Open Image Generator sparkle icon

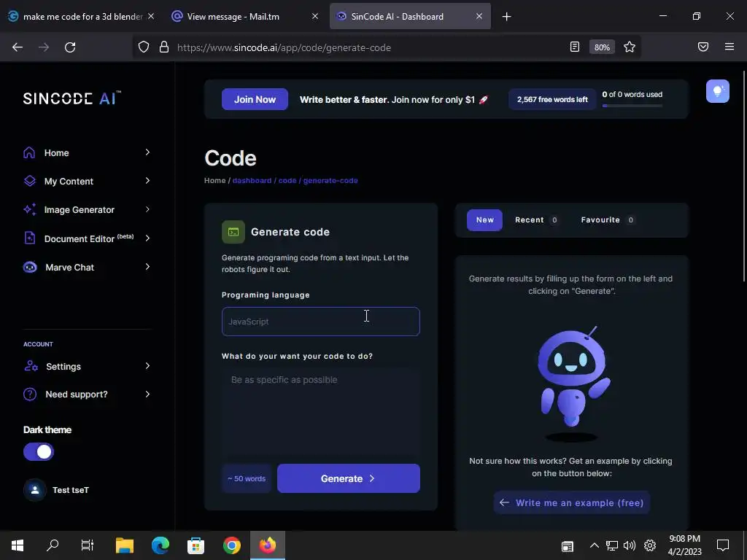point(29,209)
